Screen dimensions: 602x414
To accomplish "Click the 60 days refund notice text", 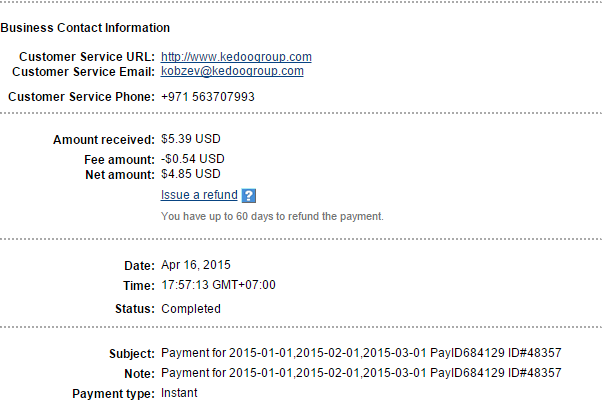I will pos(272,216).
